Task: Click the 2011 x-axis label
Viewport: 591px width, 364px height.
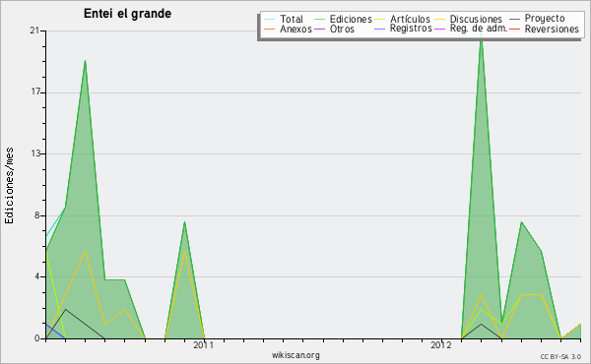Action: pyautogui.click(x=204, y=345)
